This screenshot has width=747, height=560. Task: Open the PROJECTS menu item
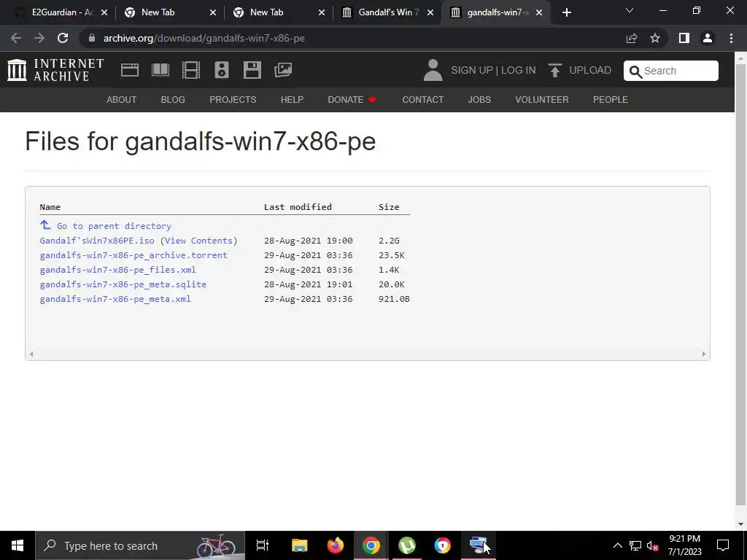click(233, 99)
